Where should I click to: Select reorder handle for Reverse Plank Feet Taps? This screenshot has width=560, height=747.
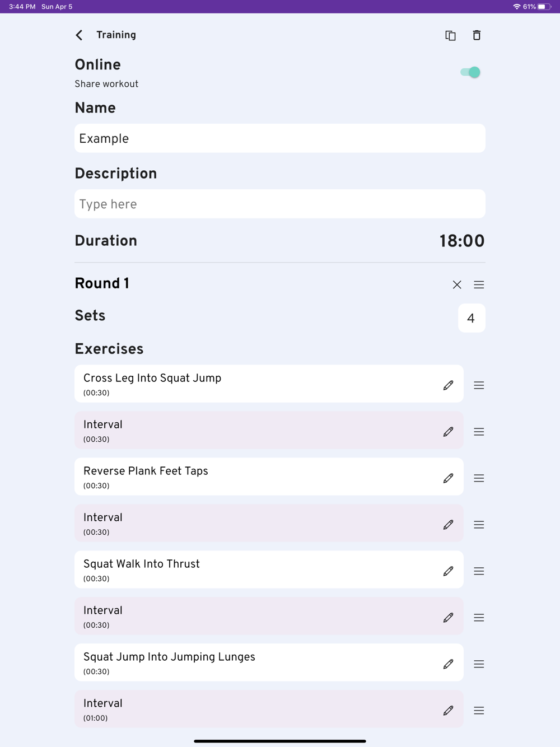[x=479, y=478]
